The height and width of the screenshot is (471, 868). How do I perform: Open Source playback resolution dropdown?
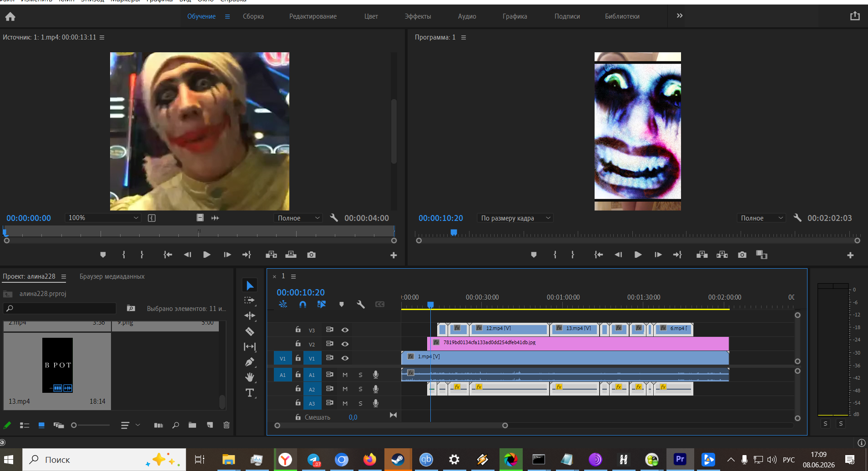coord(298,218)
